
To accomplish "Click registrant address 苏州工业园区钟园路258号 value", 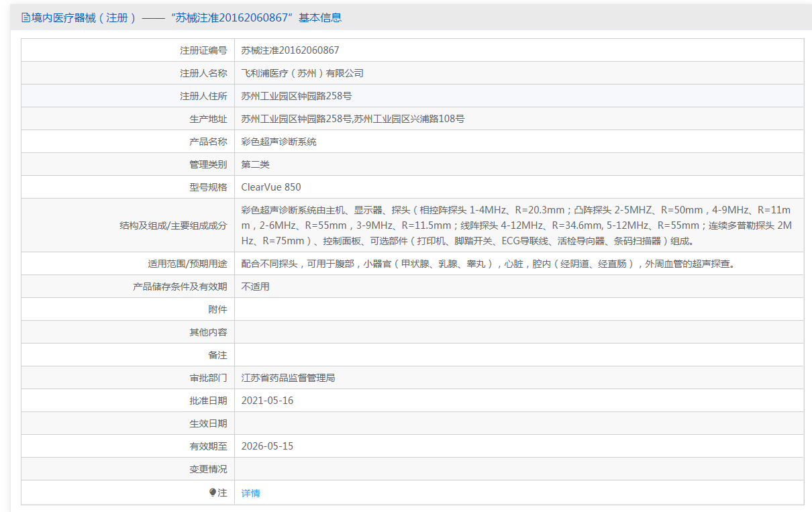I will [x=296, y=96].
